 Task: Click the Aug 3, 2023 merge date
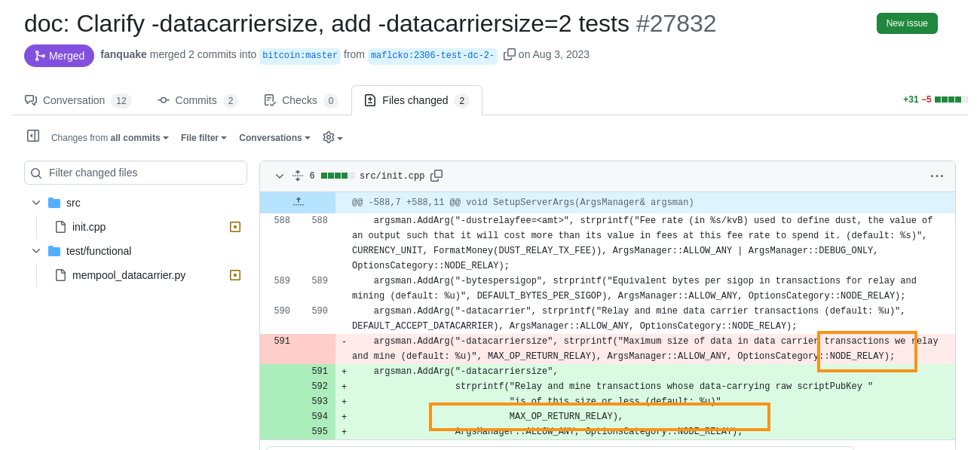coord(561,54)
